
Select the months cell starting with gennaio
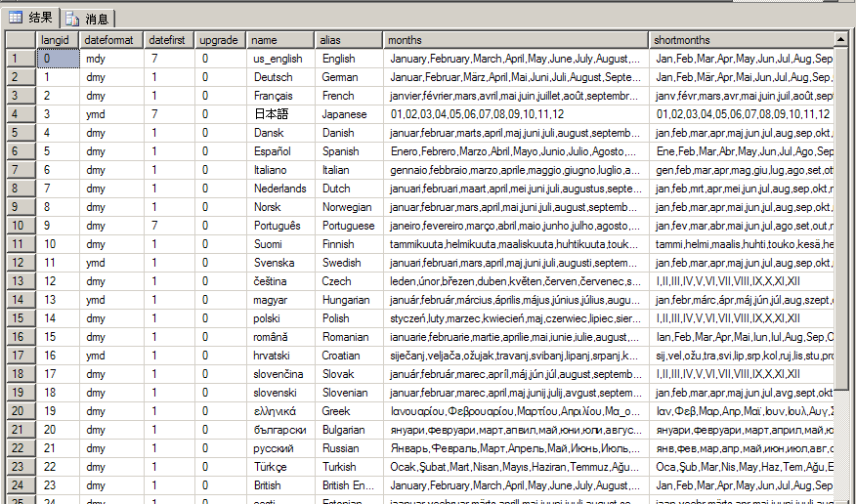(x=515, y=170)
